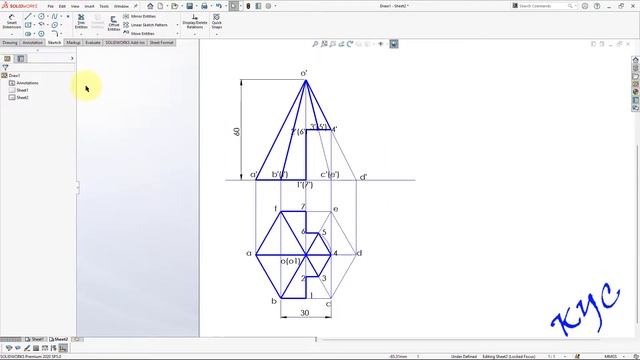
Task: Open a file with the Open icon
Action: (x=174, y=6)
